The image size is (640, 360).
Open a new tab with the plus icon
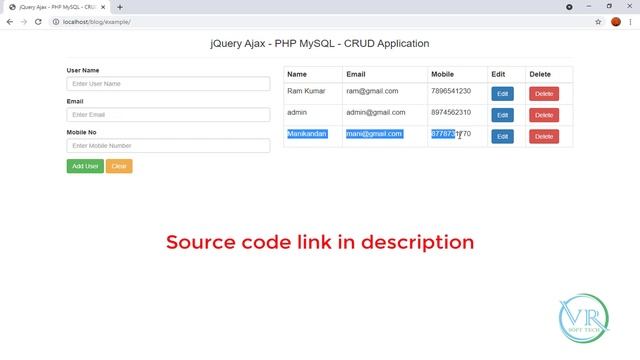click(120, 7)
